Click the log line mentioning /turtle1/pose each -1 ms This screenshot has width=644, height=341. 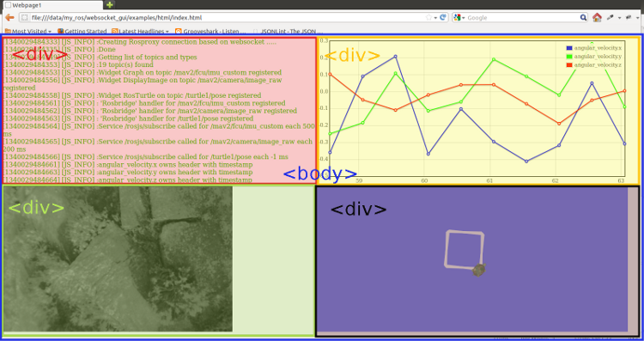146,157
